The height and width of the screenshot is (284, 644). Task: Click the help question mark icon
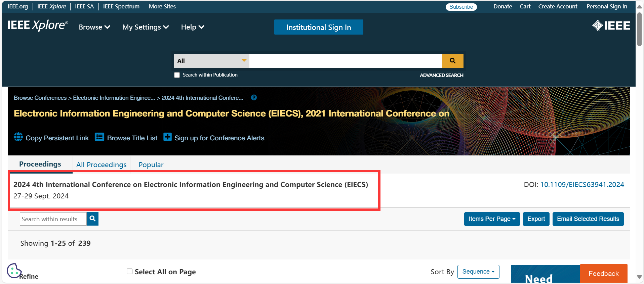tap(254, 98)
